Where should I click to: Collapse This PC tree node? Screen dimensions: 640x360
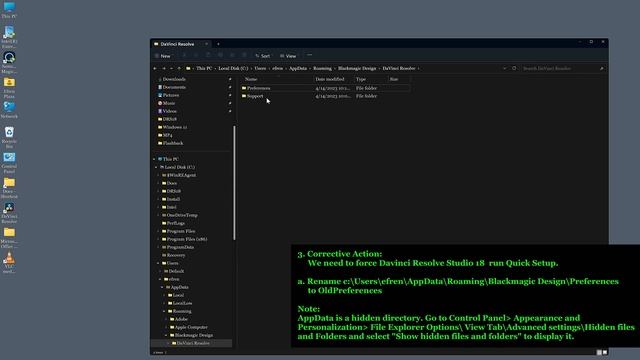point(154,159)
